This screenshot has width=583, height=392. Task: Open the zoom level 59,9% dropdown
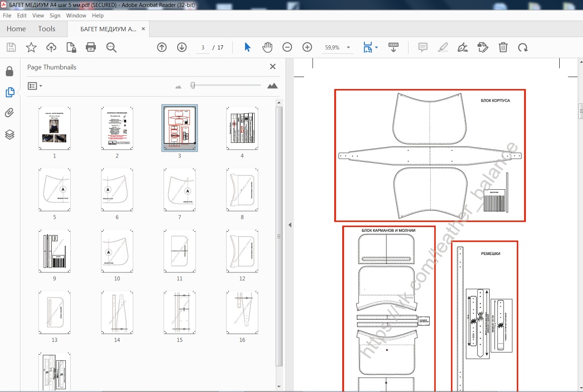point(348,47)
